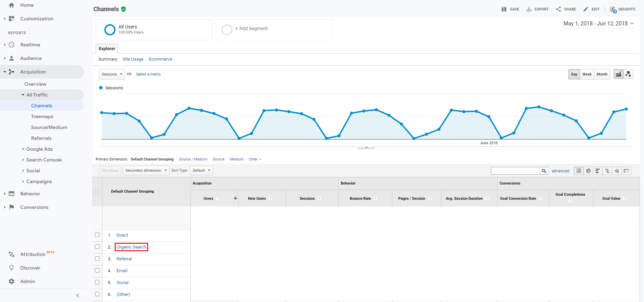The height and width of the screenshot is (302, 644).
Task: Switch to the pie chart table view
Action: (x=588, y=171)
